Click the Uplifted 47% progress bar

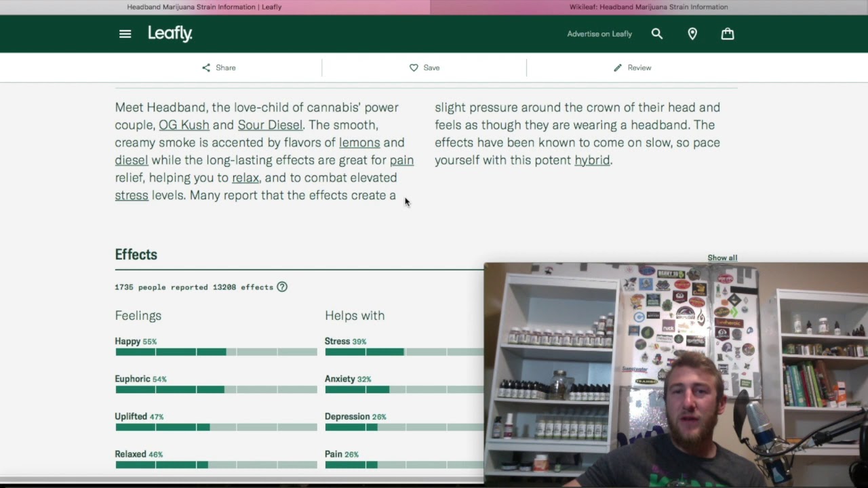[216, 427]
